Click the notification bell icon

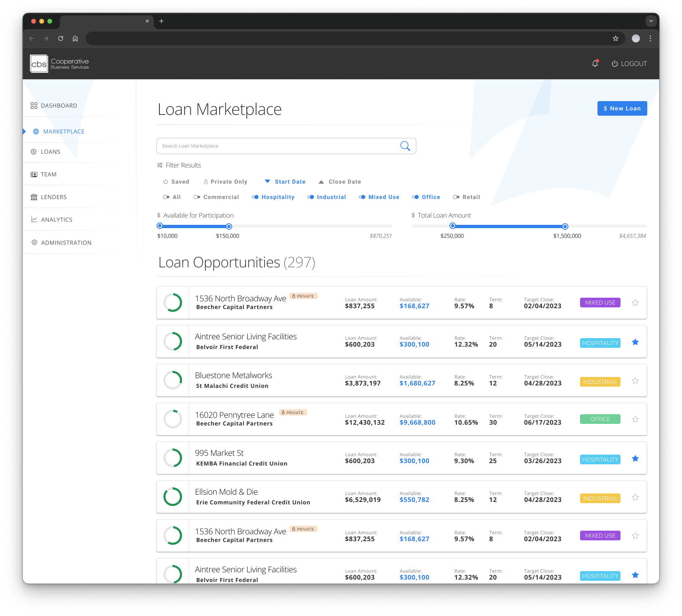595,64
